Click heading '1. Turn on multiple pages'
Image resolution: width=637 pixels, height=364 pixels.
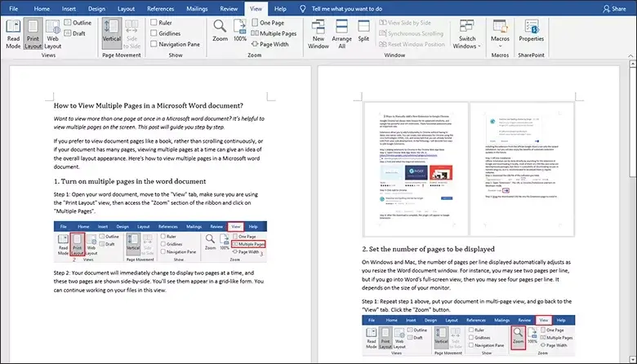(130, 181)
